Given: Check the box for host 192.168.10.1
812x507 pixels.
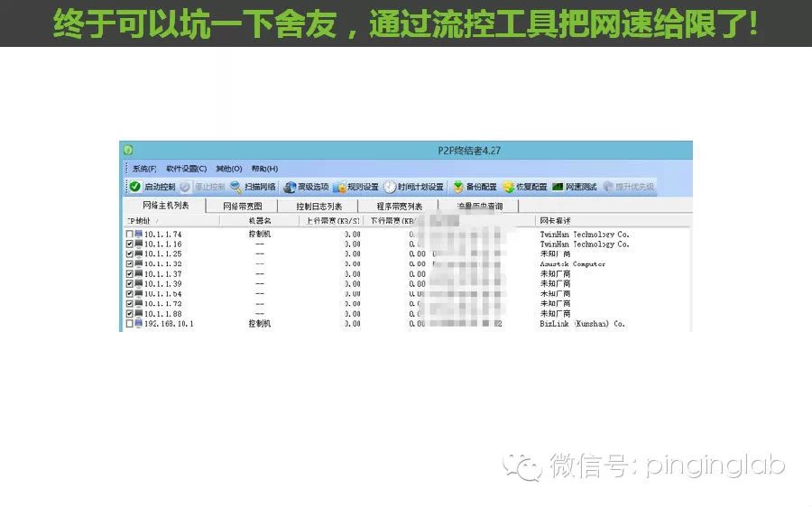Looking at the screenshot, I should pos(129,324).
